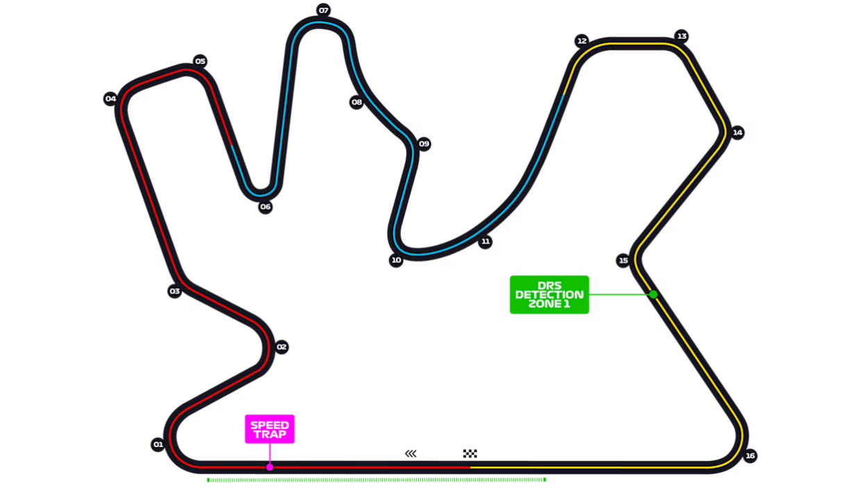Click the turn 11 marker
Screen dimensions: 868x488
485,242
